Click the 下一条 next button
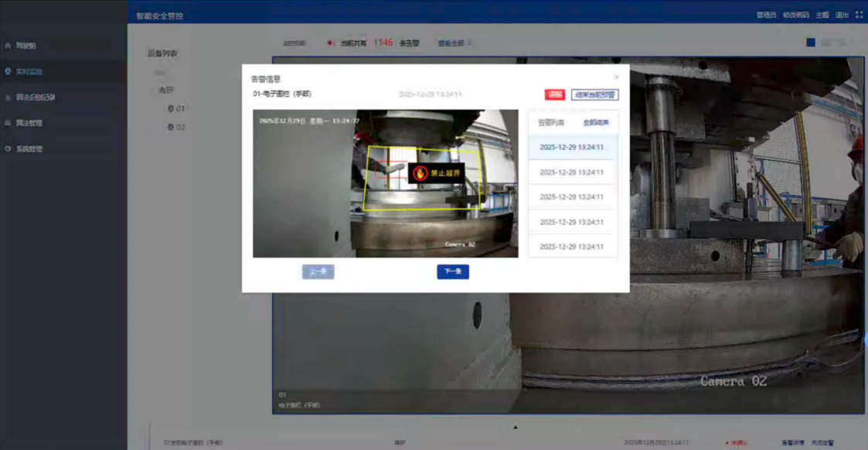This screenshot has height=450, width=868. (452, 271)
